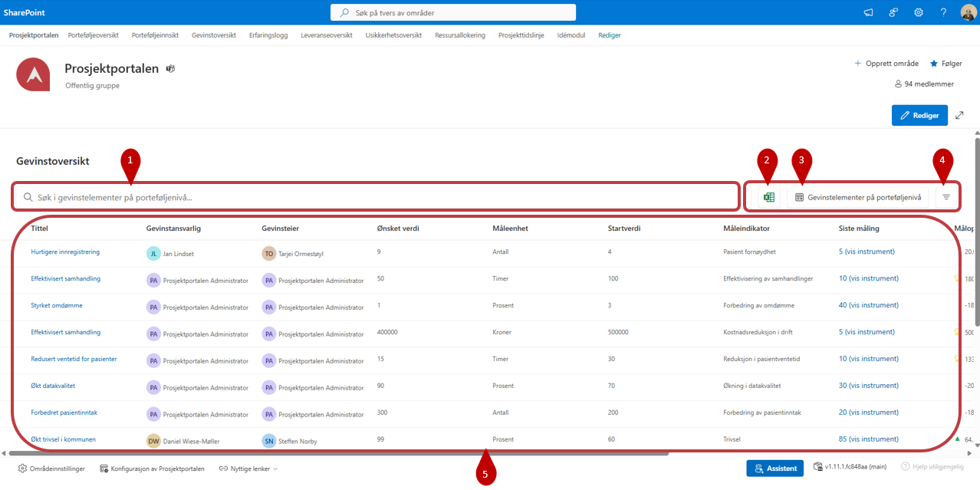This screenshot has width=980, height=490.
Task: Click the megaphone icon in the header
Action: point(868,12)
